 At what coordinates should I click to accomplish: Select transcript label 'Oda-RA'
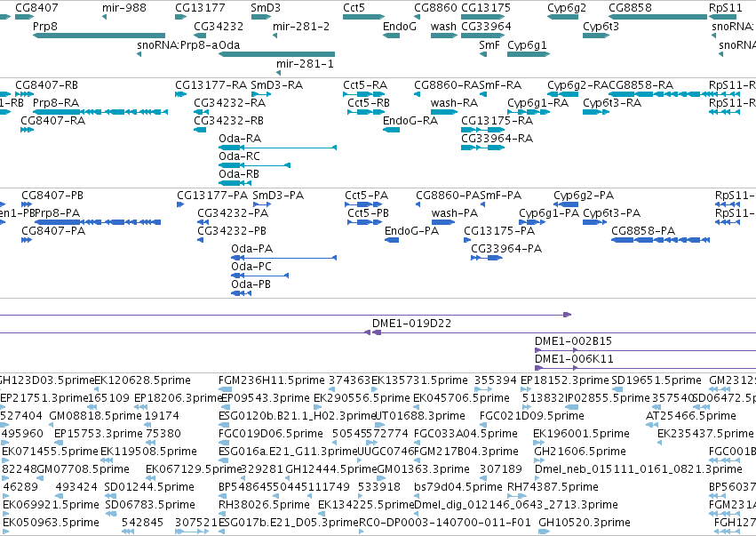click(240, 139)
